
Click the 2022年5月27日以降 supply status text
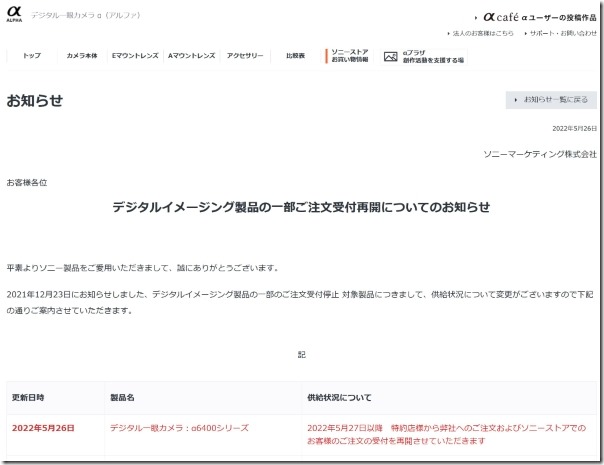tap(446, 434)
